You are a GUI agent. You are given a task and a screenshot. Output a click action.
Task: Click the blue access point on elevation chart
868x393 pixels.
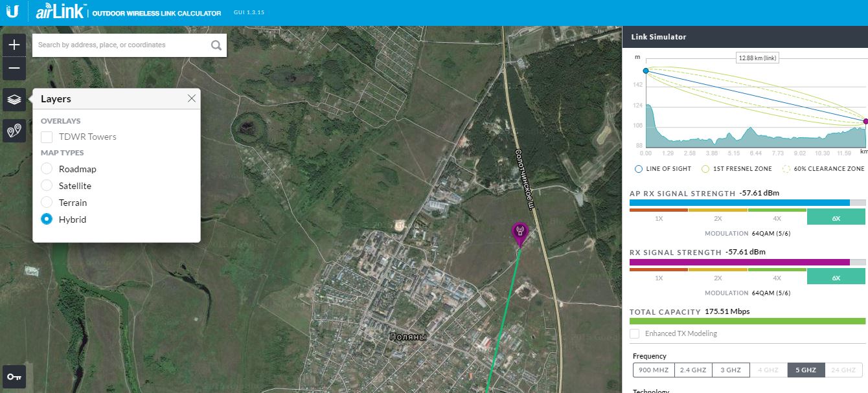click(x=646, y=71)
